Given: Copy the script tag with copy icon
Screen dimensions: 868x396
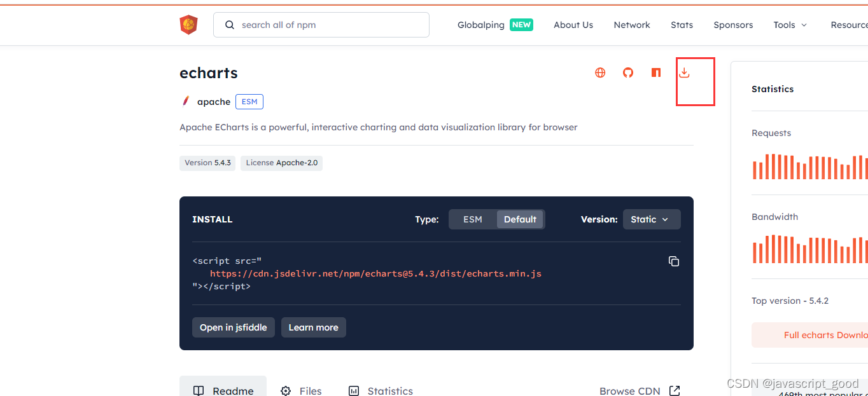Looking at the screenshot, I should (674, 261).
